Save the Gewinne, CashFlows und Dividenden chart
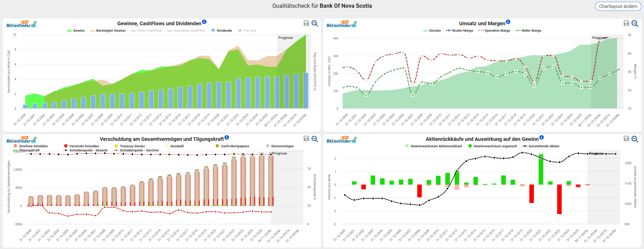This screenshot has height=249, width=644. [306, 23]
